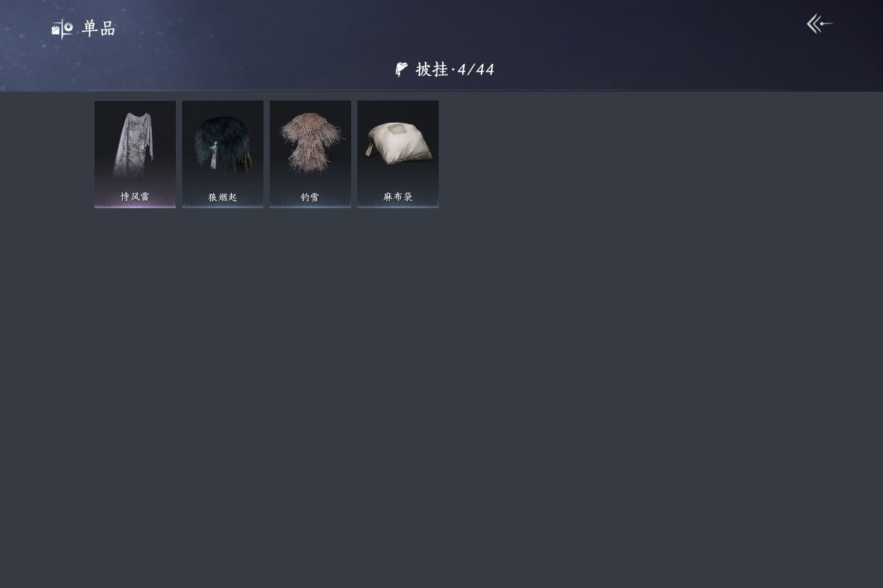
Task: Click the purple rarity bar under 恃风雷
Action: pos(135,205)
